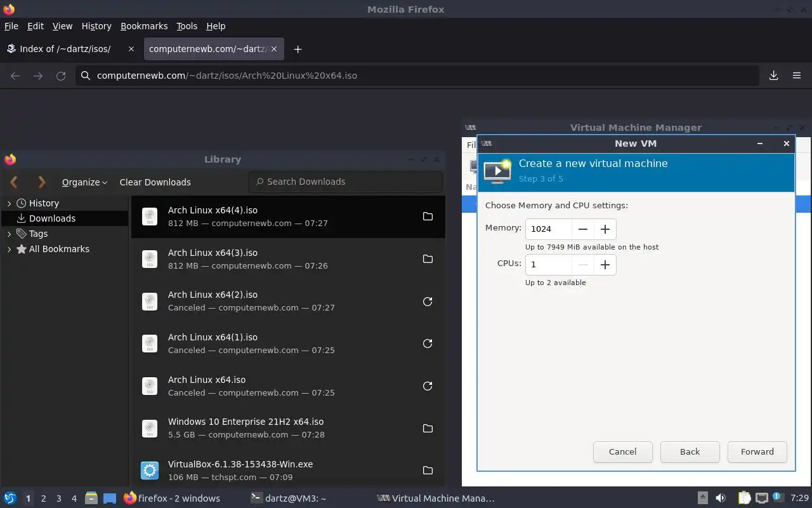Screen dimensions: 812x508
Task: Open Firefox Edit menu
Action: (x=36, y=26)
